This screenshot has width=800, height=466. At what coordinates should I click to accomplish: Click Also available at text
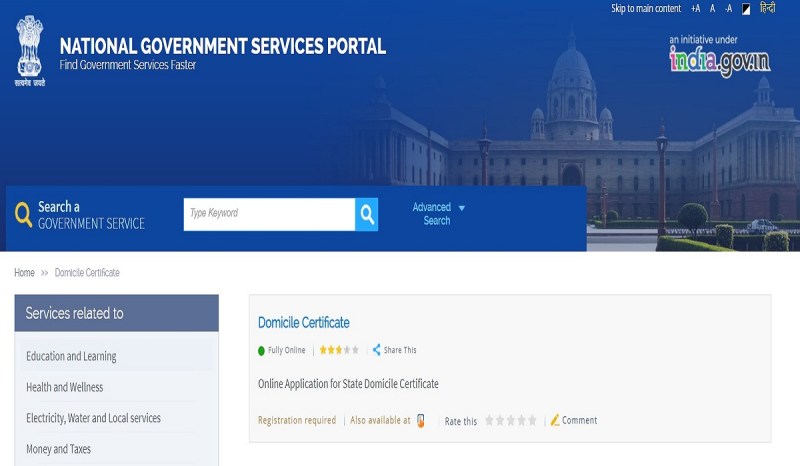[x=380, y=420]
